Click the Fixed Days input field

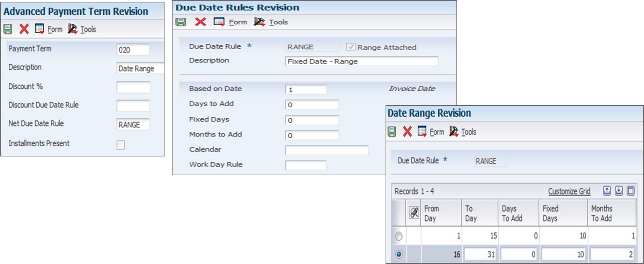(312, 120)
